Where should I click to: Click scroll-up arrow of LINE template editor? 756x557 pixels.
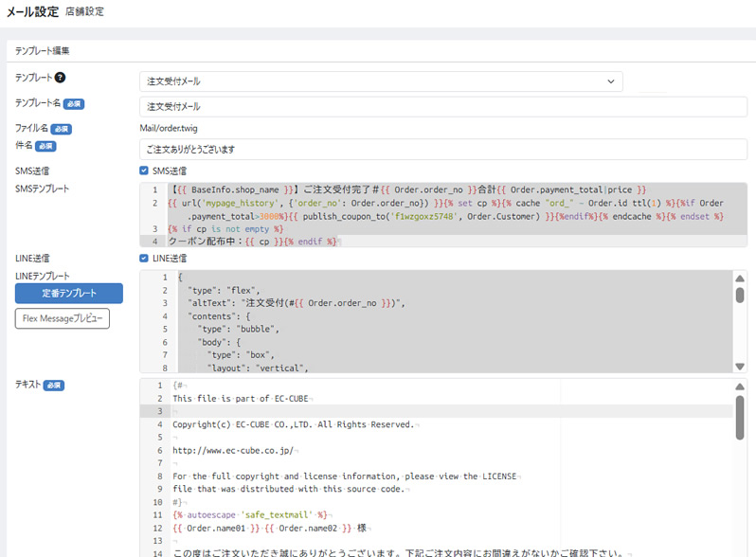coord(740,278)
